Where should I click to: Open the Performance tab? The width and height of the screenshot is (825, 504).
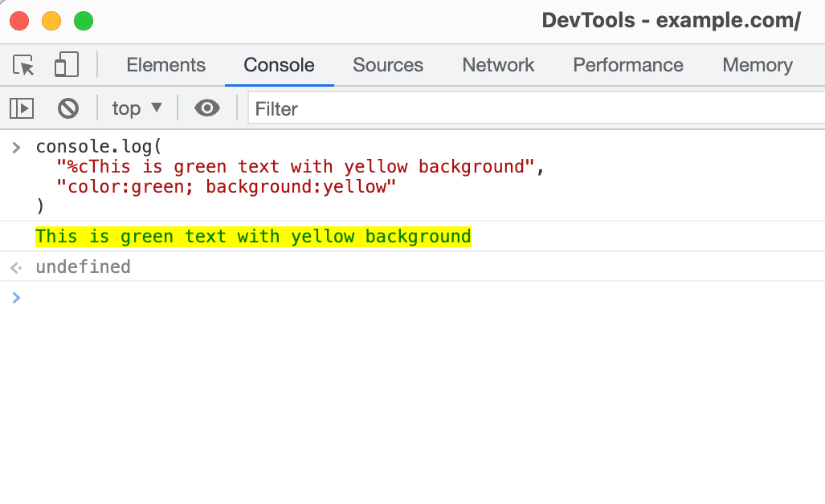coord(628,65)
